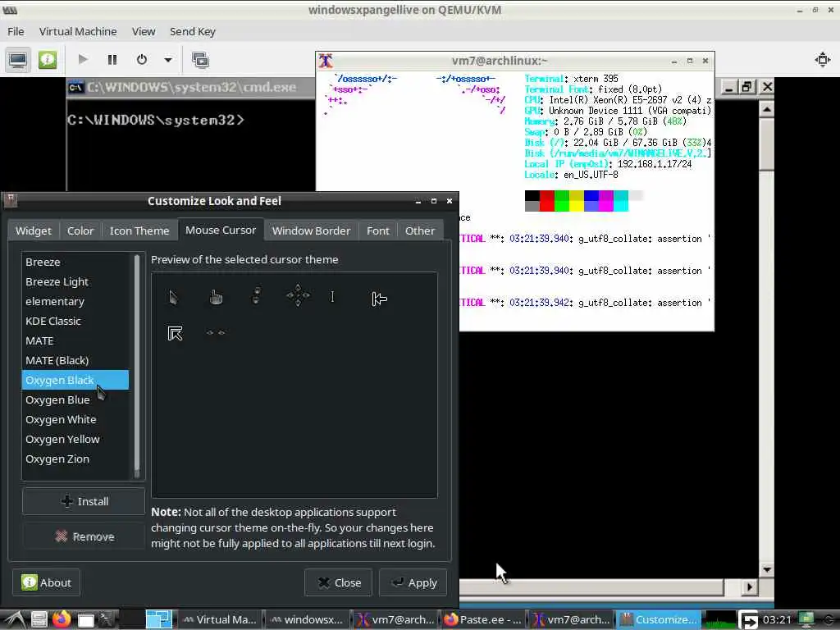This screenshot has width=840, height=630.
Task: Click the cmd horizontal scroll right arrow
Action: [749, 587]
